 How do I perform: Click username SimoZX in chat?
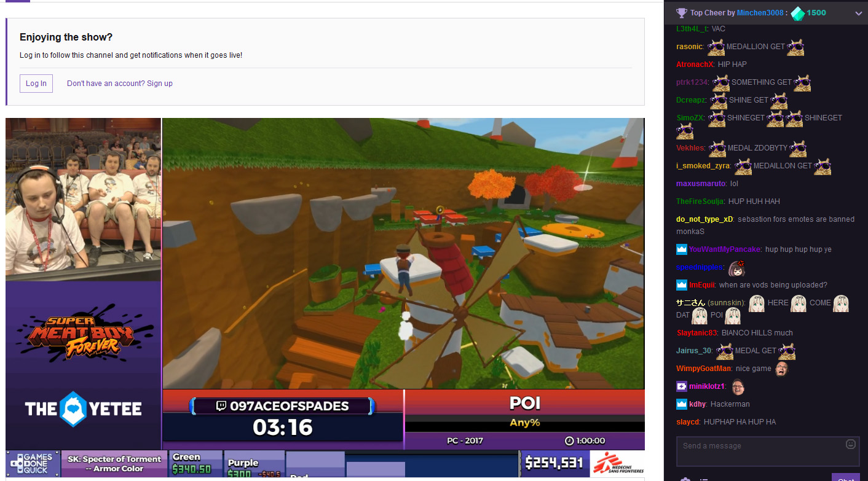click(x=690, y=118)
